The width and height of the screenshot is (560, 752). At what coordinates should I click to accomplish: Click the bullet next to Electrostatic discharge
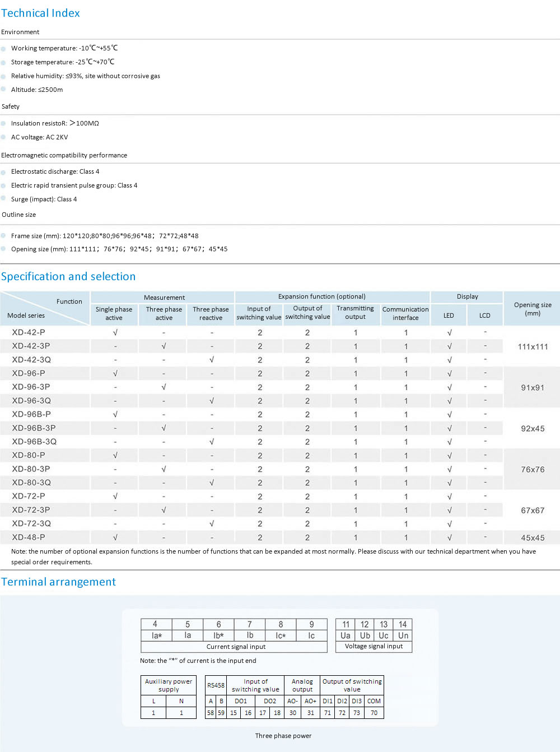[3, 172]
